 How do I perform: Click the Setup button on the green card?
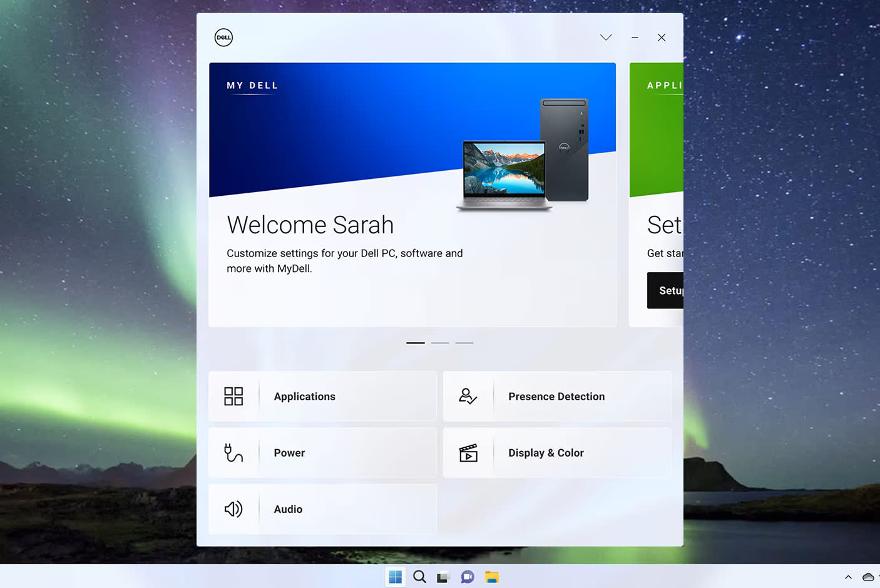[670, 290]
